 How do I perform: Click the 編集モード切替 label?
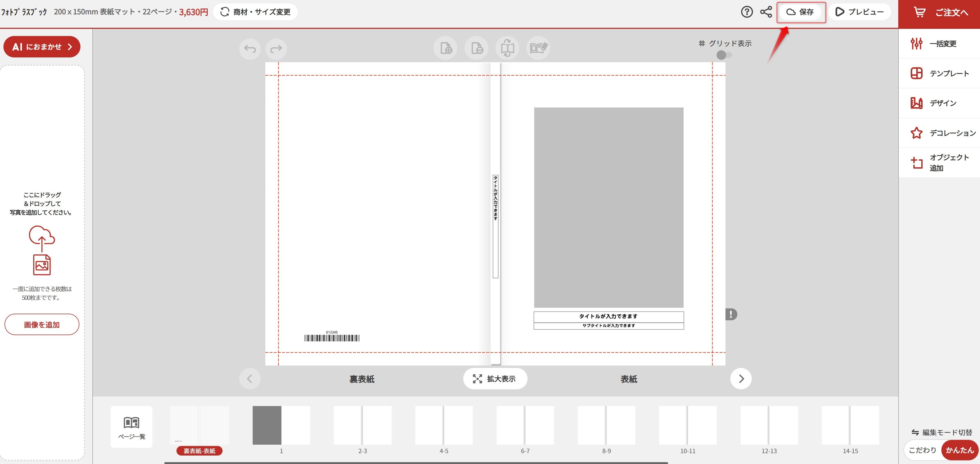point(942,432)
